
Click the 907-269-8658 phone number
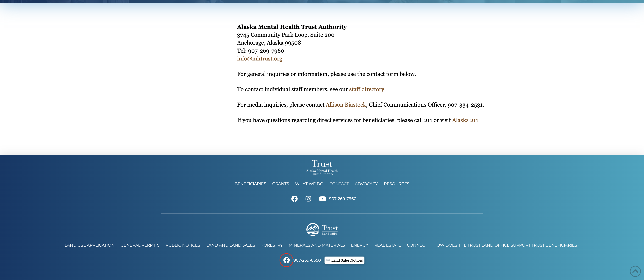click(x=307, y=260)
